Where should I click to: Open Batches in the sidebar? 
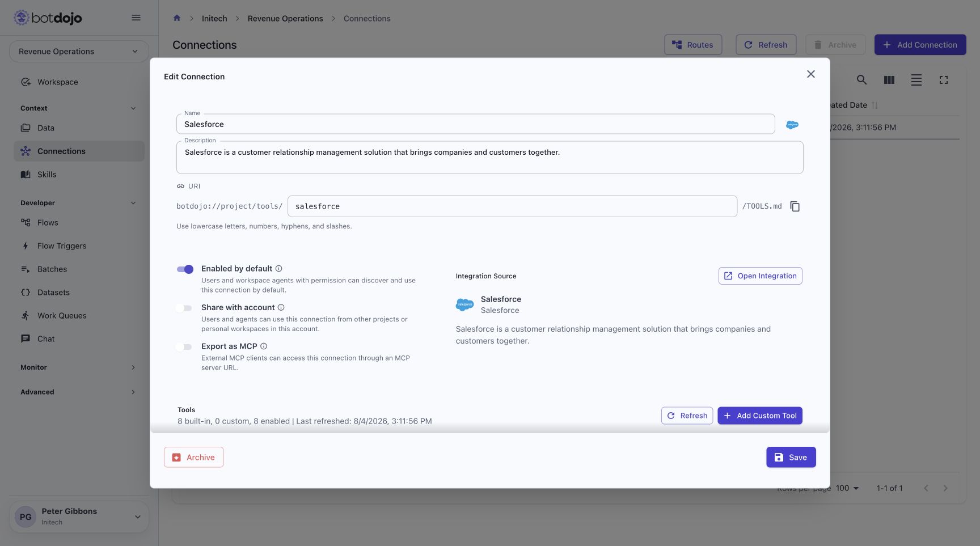[79, 269]
